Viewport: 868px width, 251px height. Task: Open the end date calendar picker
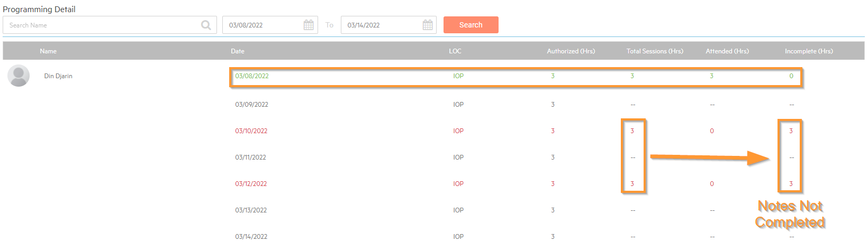pyautogui.click(x=428, y=25)
